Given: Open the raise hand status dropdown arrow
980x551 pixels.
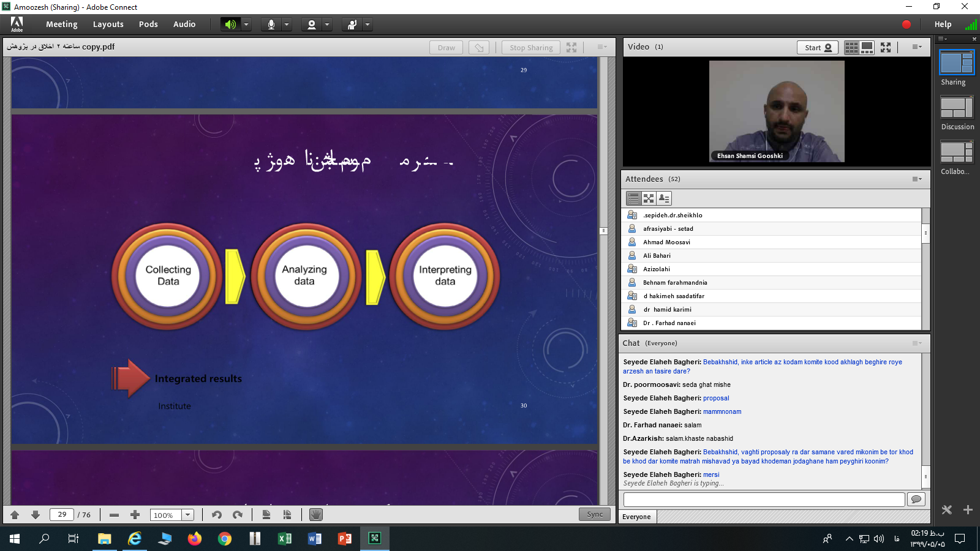Looking at the screenshot, I should [x=367, y=24].
